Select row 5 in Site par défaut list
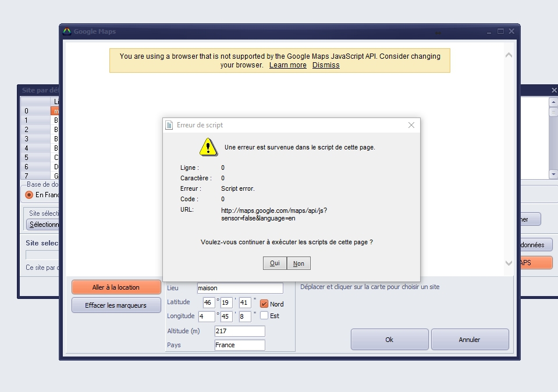Viewport: 558px width, 392px height. [x=39, y=157]
